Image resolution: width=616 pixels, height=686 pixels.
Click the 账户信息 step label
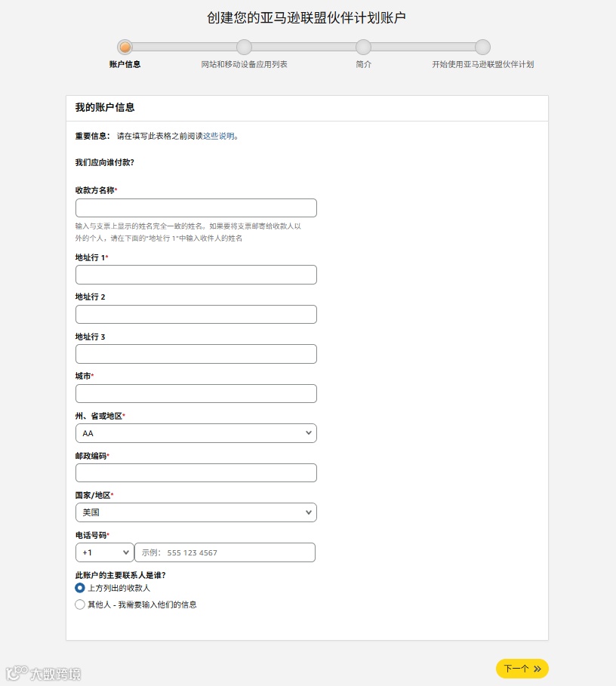125,64
